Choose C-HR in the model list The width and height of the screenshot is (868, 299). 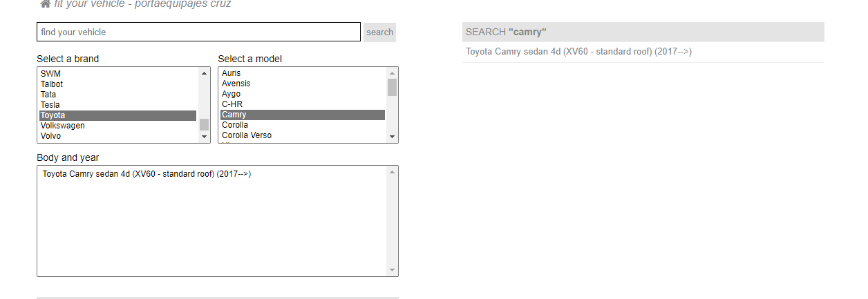(x=303, y=104)
